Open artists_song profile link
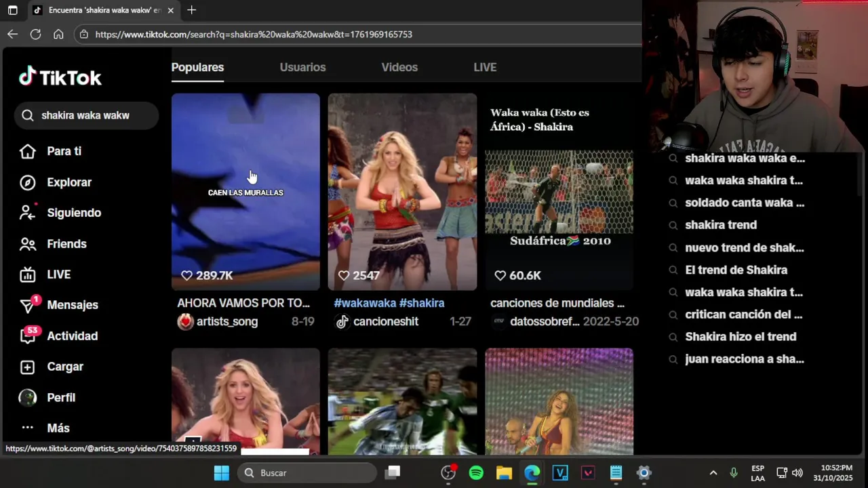 (227, 321)
